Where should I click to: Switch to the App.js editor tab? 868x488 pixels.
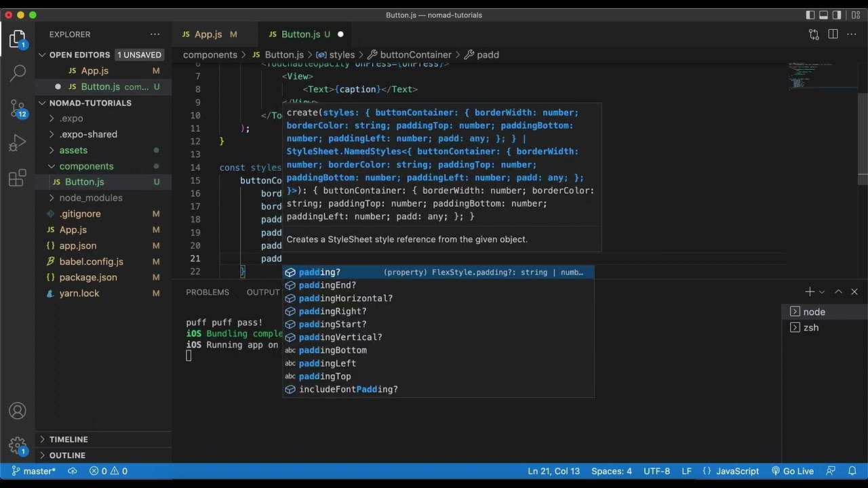[x=208, y=35]
